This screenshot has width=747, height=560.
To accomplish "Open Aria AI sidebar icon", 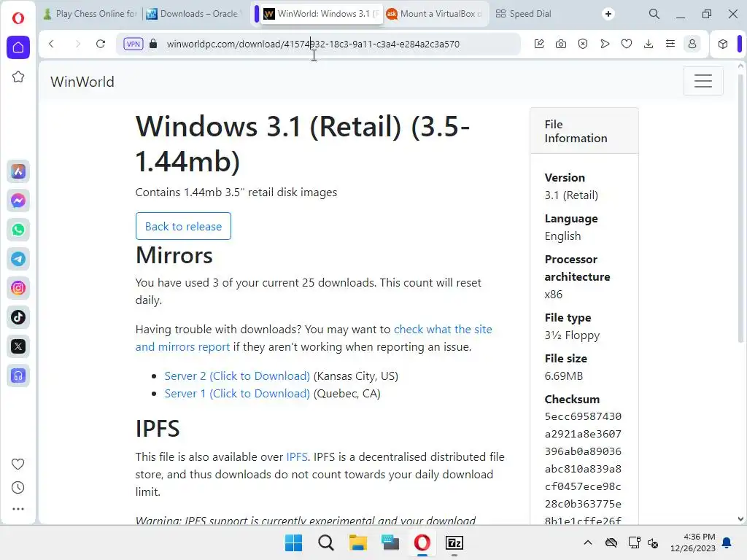I will click(18, 171).
